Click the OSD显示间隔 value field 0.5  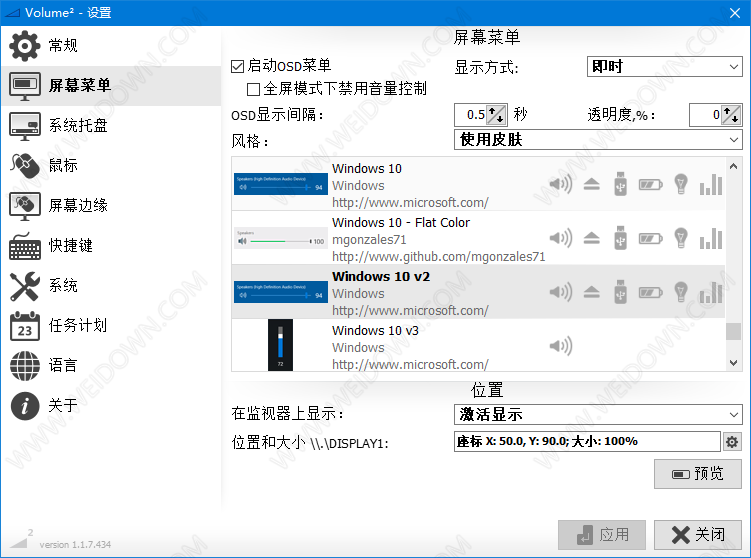point(471,115)
